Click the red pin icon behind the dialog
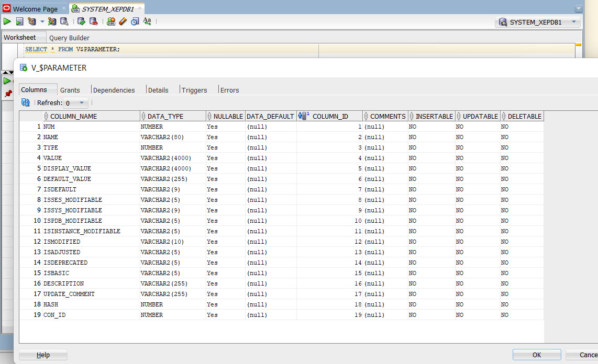Image resolution: width=598 pixels, height=364 pixels. pos(8,93)
